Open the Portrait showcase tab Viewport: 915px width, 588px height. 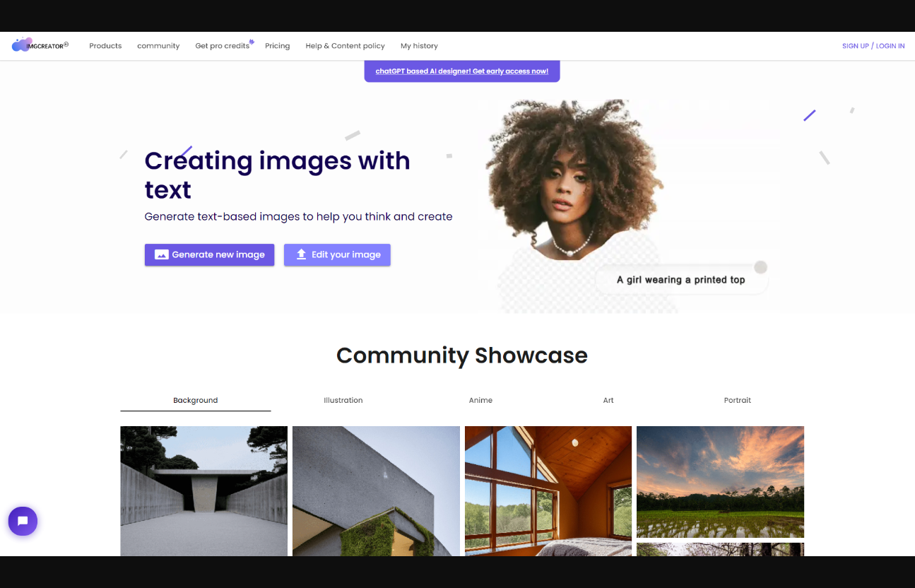coord(737,401)
